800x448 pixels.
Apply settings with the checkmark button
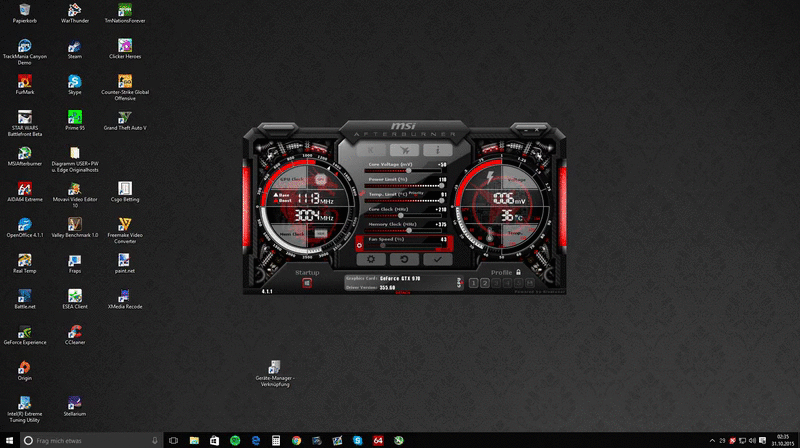(437, 259)
